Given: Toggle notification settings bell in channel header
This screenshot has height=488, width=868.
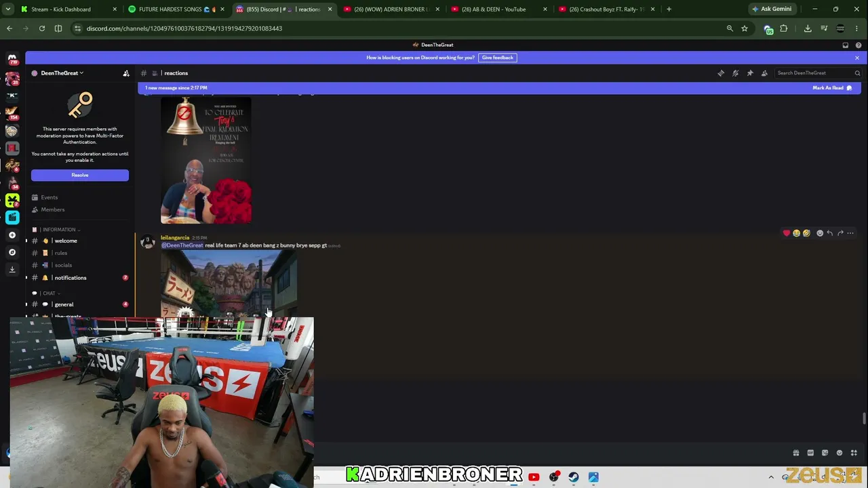Looking at the screenshot, I should [x=735, y=73].
